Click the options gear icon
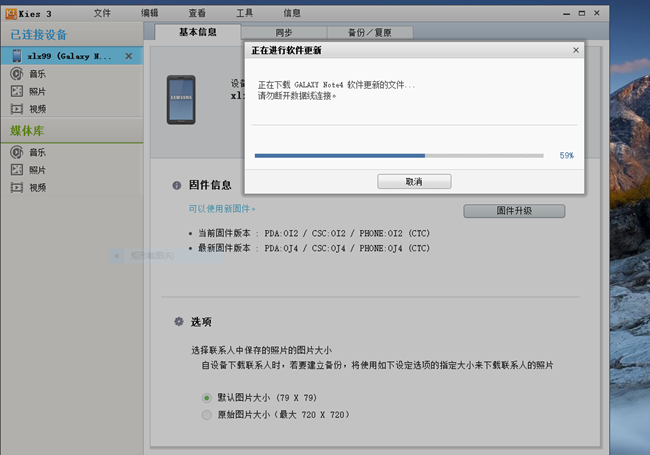The image size is (650, 455). pos(179,322)
